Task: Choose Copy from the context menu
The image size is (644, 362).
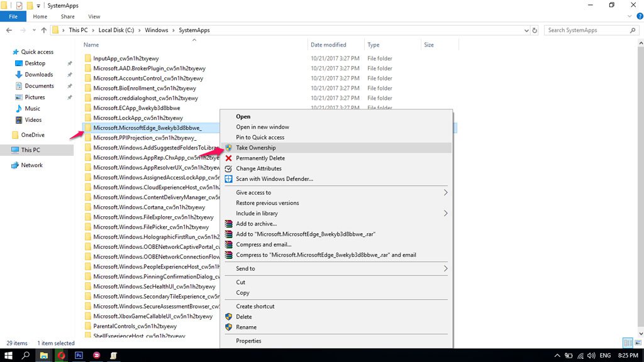Action: 243,293
